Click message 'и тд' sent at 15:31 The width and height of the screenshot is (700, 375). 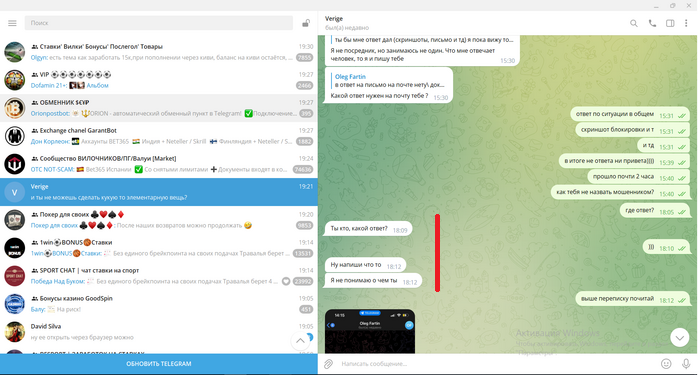pyautogui.click(x=663, y=146)
